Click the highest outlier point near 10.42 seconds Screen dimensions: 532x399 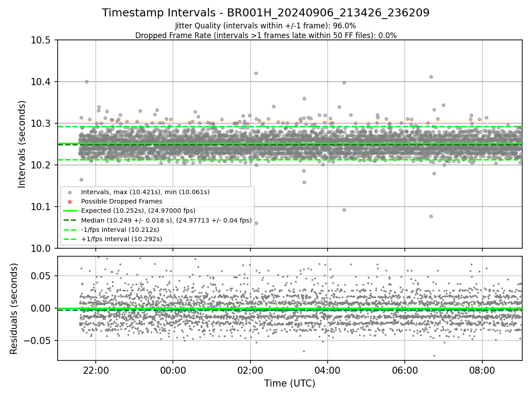click(x=256, y=73)
